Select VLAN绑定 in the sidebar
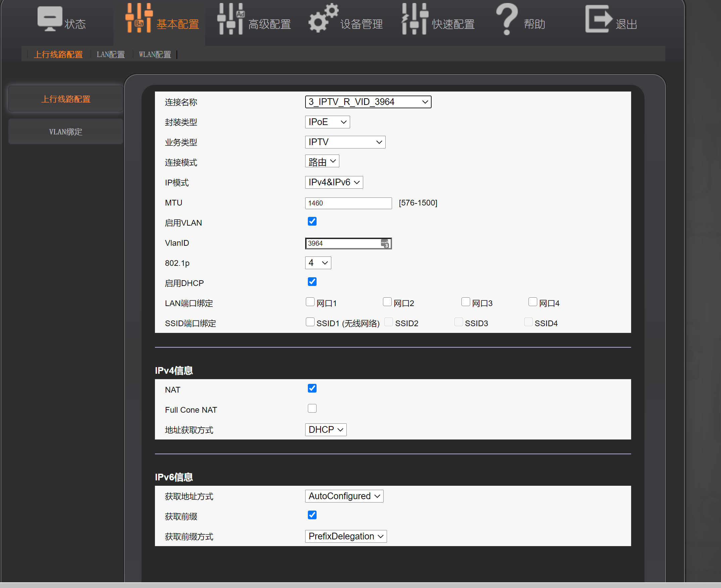This screenshot has height=588, width=721. click(x=65, y=132)
